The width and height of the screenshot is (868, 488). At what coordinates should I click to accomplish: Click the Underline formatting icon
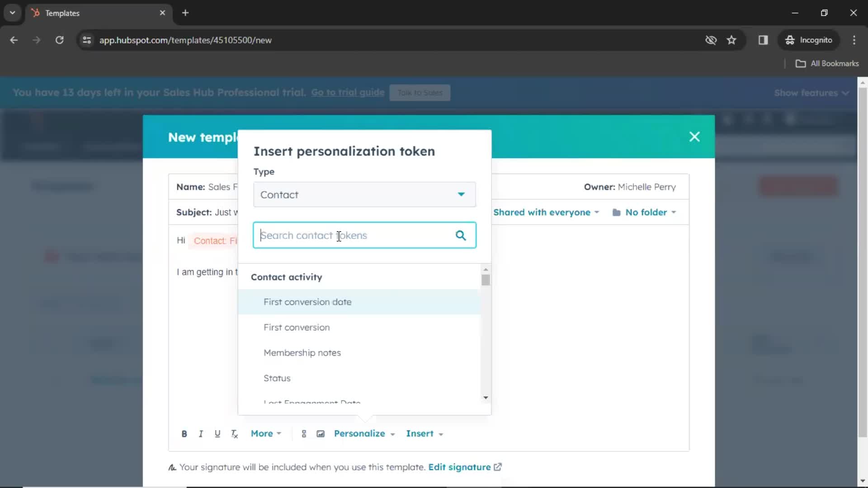click(217, 434)
